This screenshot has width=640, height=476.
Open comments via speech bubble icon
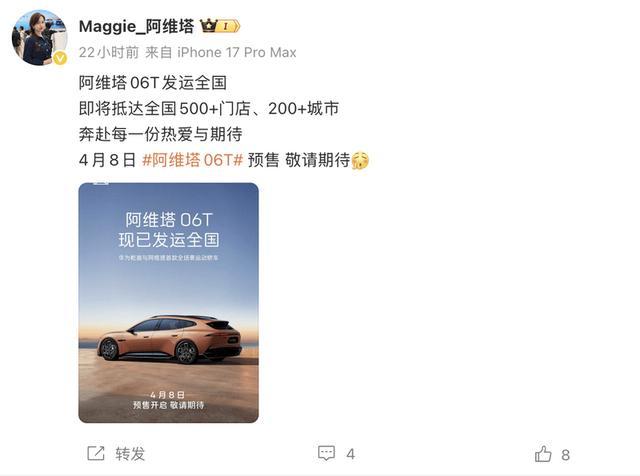327,453
